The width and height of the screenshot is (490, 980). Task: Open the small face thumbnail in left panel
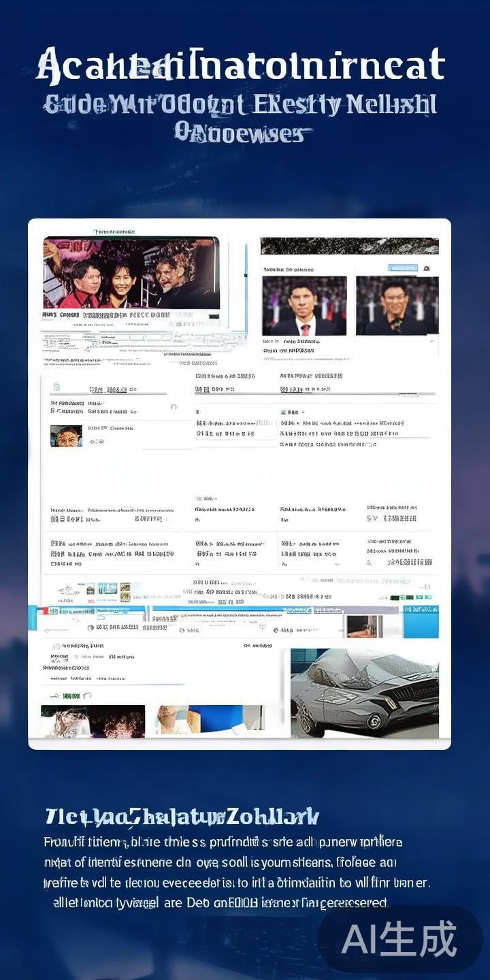(x=66, y=436)
